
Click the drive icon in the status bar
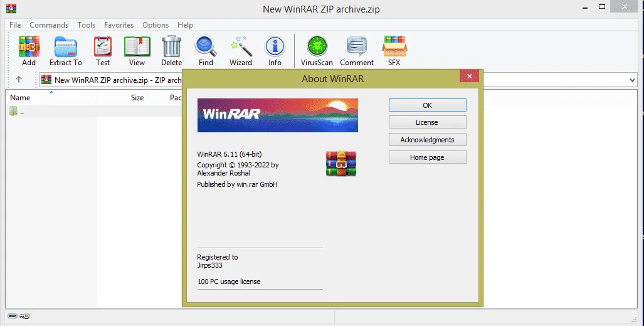click(x=13, y=316)
